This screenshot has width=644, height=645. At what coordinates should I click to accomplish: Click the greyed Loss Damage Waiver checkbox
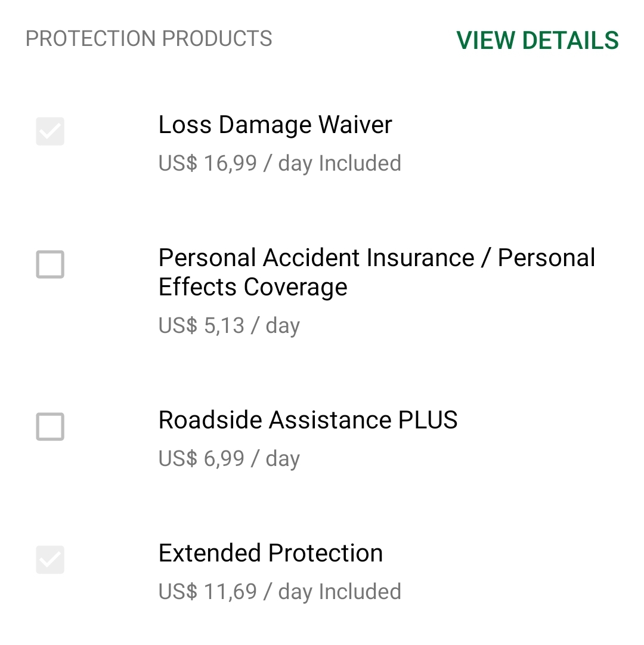pyautogui.click(x=50, y=131)
